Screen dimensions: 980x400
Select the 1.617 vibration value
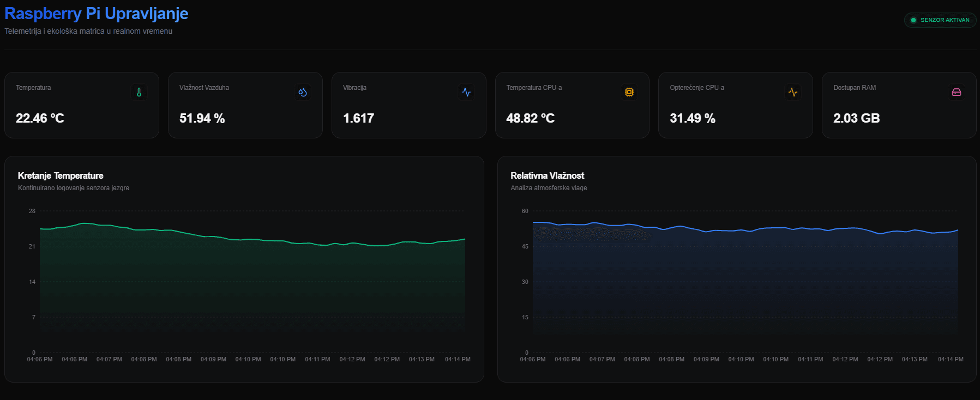[358, 118]
